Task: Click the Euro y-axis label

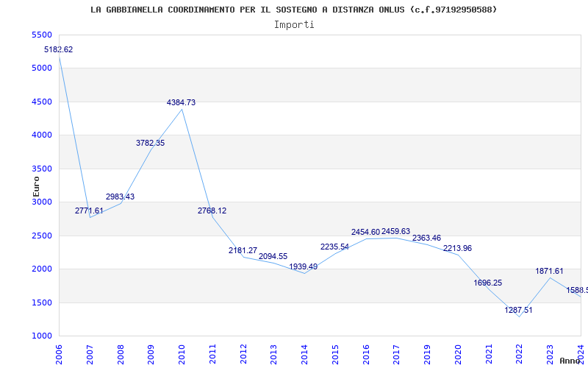Action: click(x=36, y=187)
